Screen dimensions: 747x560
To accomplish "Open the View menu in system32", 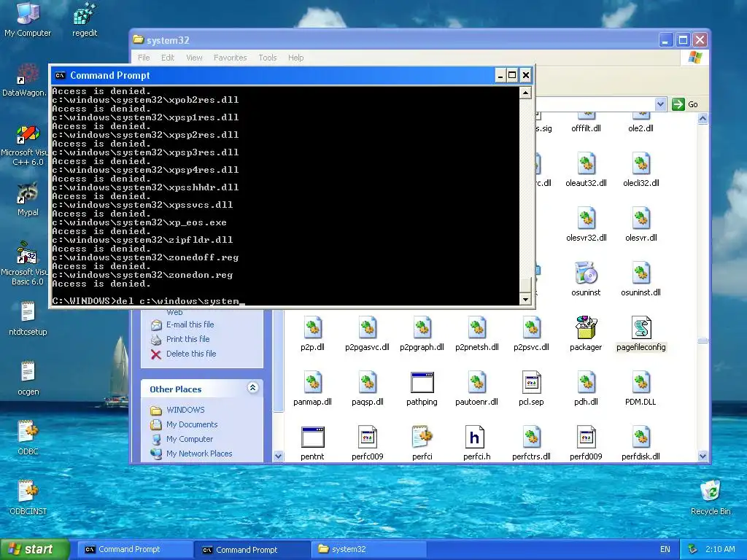I will (194, 58).
